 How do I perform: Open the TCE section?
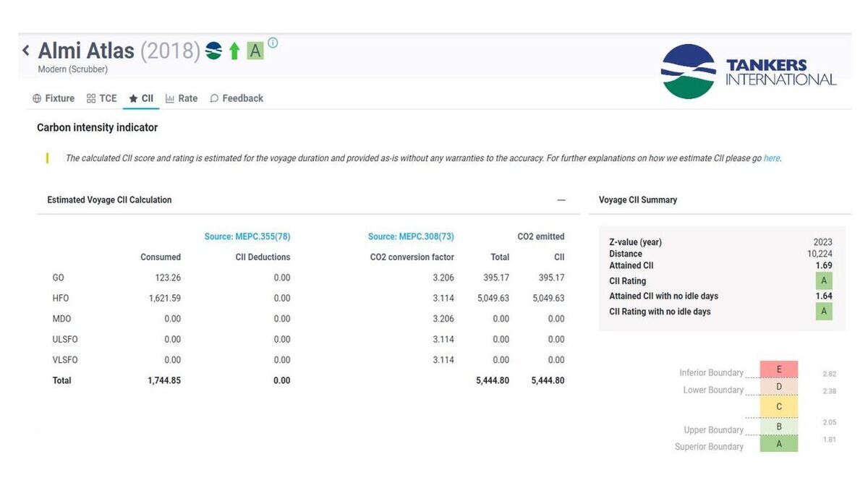point(101,98)
